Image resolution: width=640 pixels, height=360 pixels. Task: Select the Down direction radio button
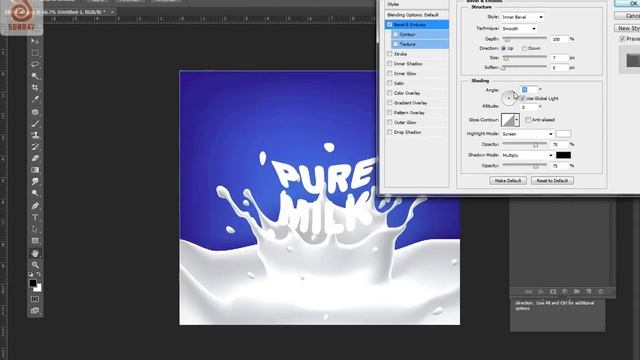524,48
